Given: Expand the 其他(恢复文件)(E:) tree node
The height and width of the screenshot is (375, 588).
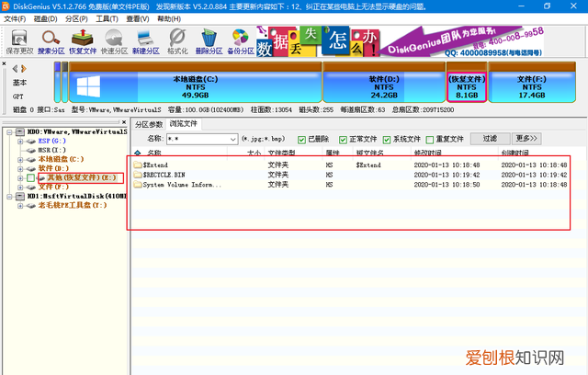Looking at the screenshot, I should click(x=20, y=178).
